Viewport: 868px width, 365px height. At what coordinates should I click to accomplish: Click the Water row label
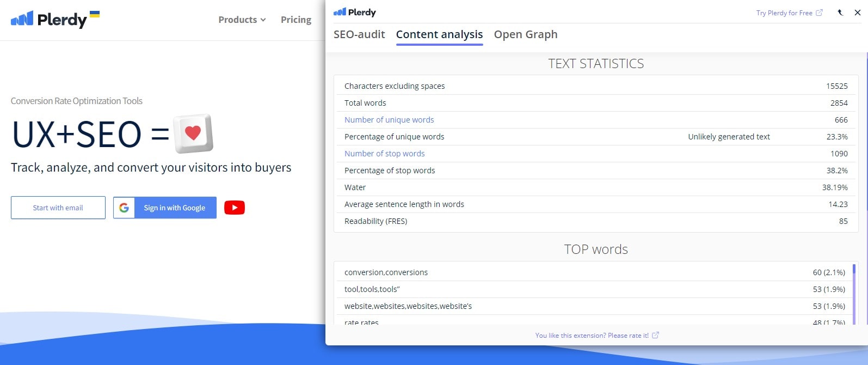click(355, 187)
